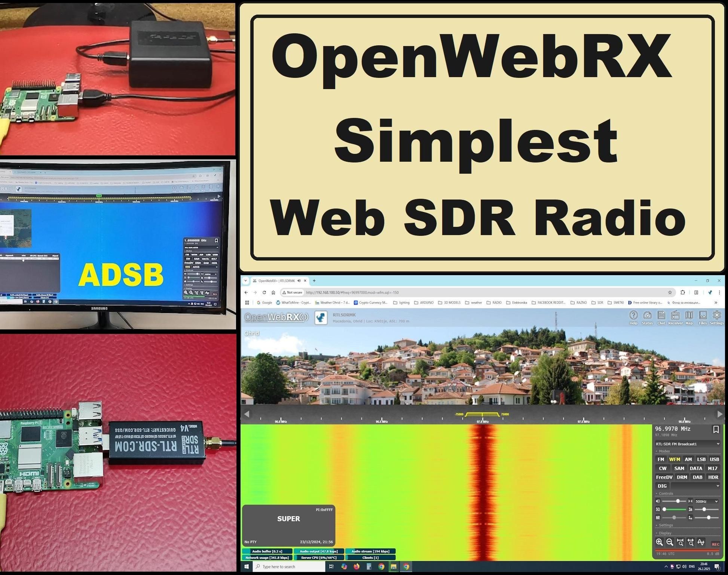Screen dimensions: 728x575
Task: Open the Files browser
Action: click(703, 316)
